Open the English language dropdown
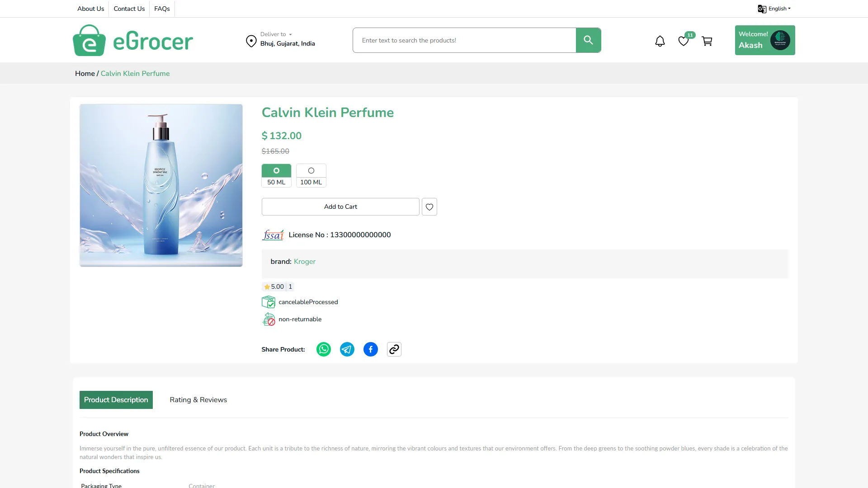Viewport: 868px width, 488px height. pyautogui.click(x=779, y=9)
